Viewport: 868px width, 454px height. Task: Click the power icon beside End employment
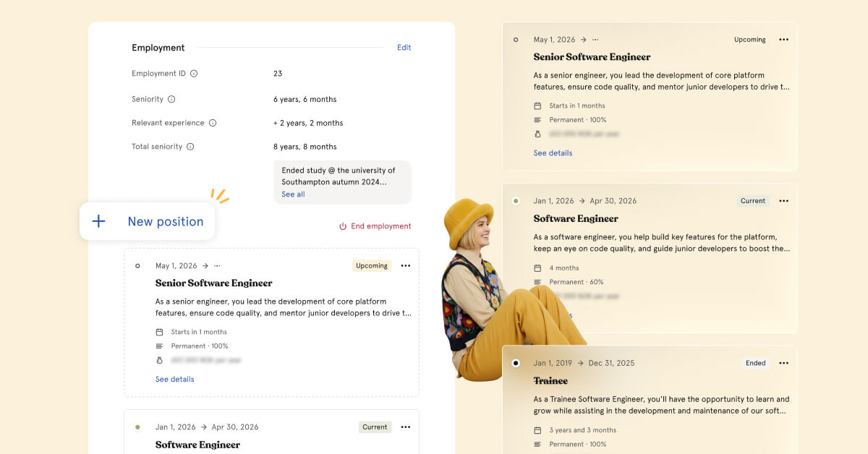[343, 226]
